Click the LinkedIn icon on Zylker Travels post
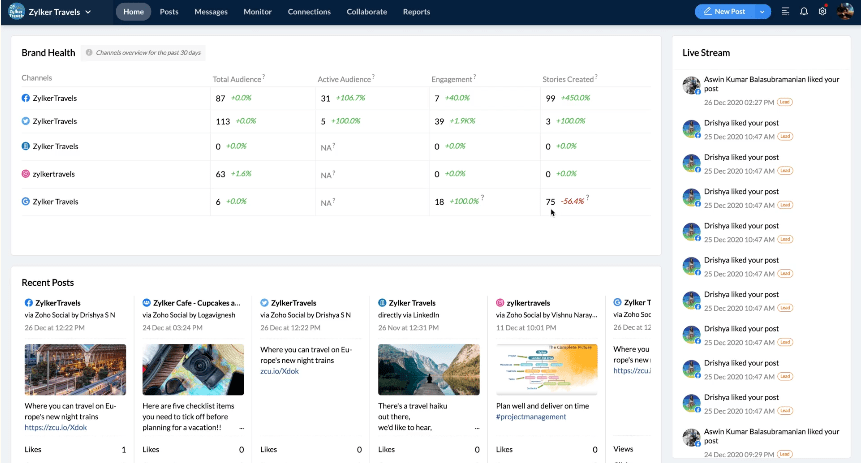 [382, 303]
